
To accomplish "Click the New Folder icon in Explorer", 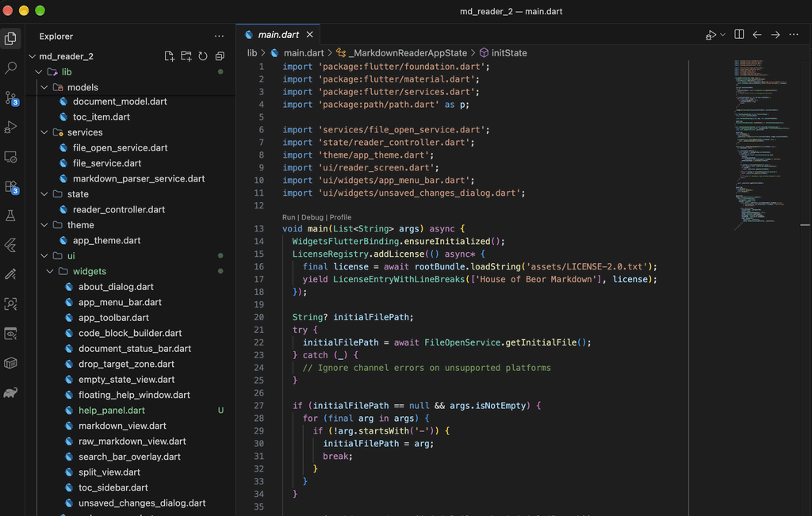I will coord(186,56).
